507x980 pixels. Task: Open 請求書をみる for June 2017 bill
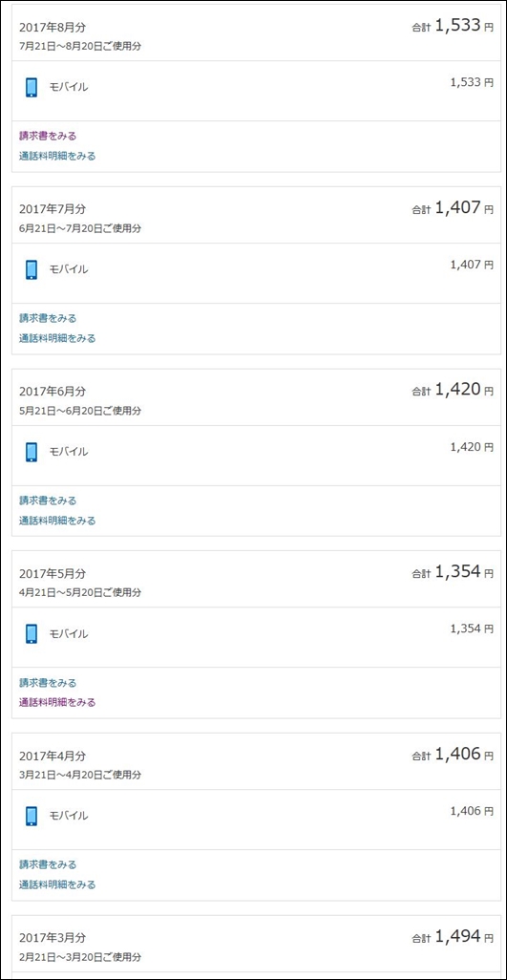(48, 500)
